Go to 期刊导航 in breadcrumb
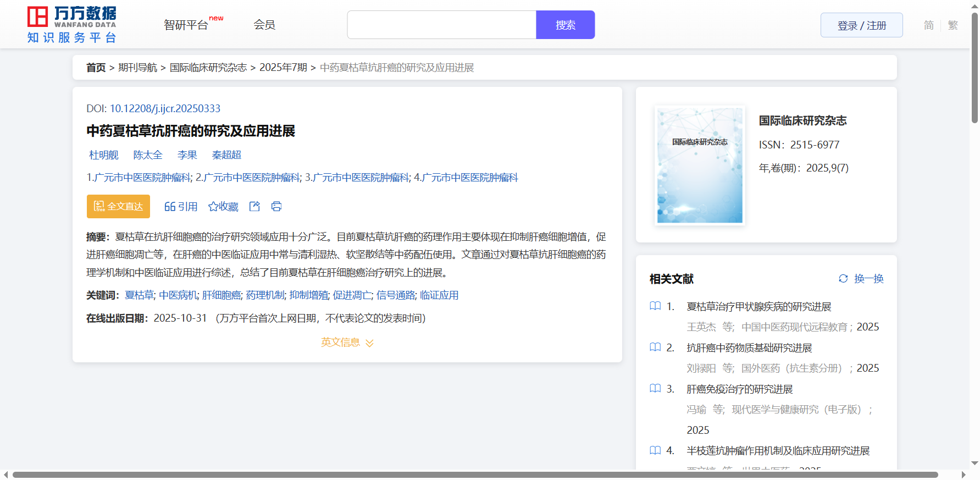 (137, 68)
